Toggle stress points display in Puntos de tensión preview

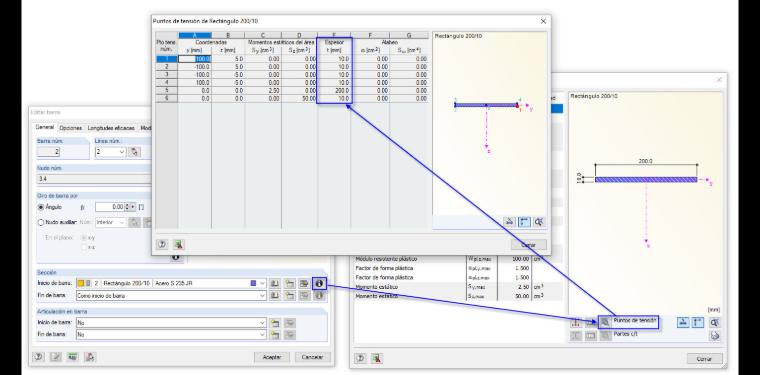[509, 222]
